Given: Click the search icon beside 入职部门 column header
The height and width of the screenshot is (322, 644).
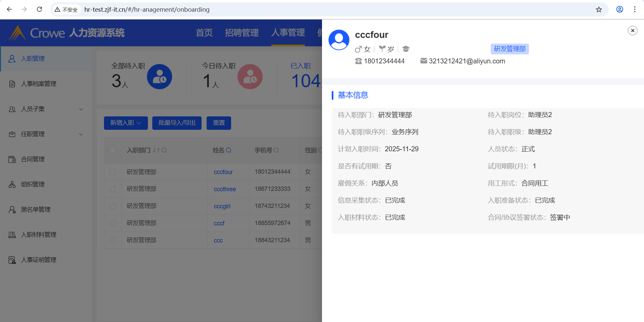Looking at the screenshot, I should click(x=164, y=150).
